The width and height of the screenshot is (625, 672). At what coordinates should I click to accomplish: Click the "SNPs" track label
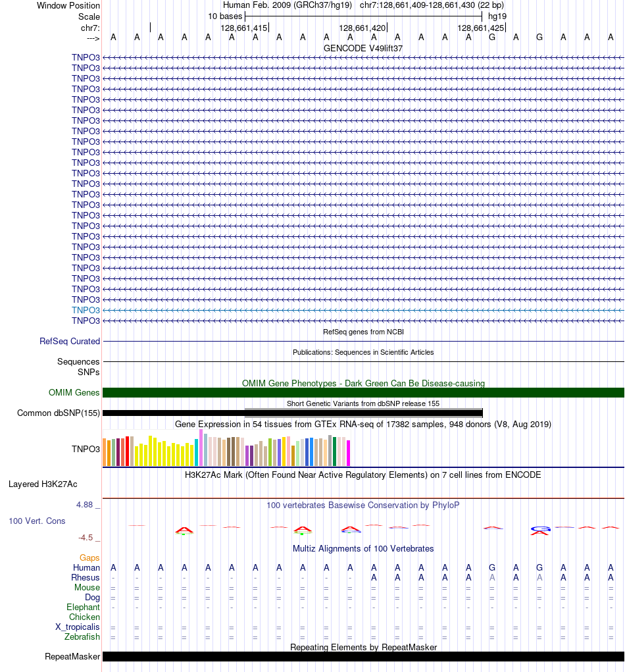click(x=89, y=373)
